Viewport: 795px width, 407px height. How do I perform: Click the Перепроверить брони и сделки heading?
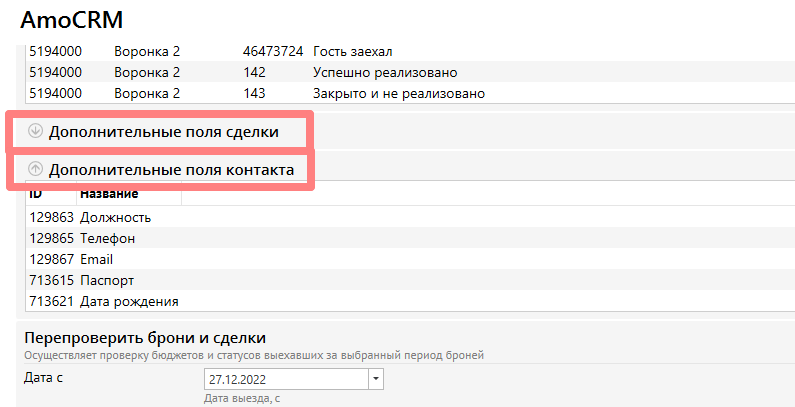145,338
